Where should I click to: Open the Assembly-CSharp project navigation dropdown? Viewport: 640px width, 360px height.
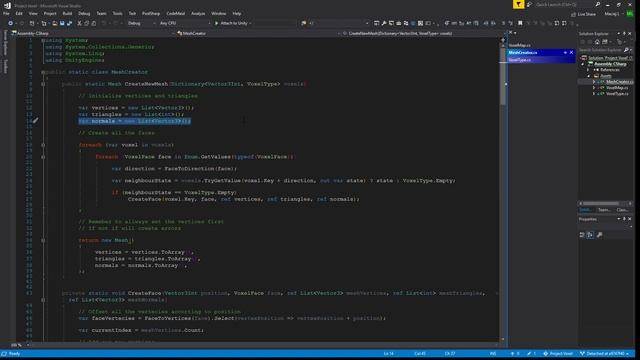93,33
